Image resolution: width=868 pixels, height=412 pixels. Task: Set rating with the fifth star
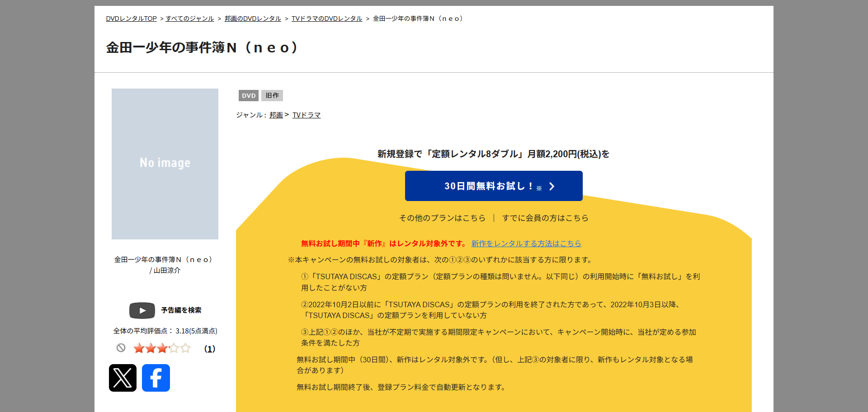click(x=185, y=348)
